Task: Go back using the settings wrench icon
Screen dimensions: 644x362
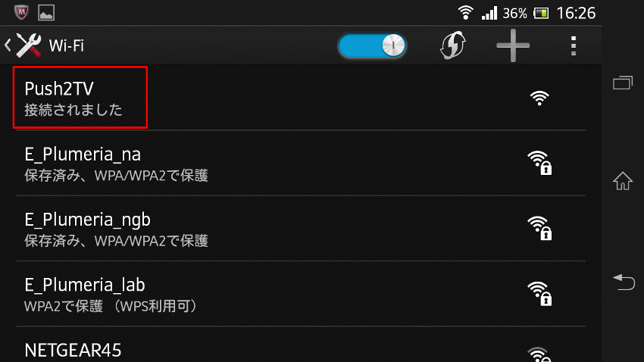Action: [x=29, y=45]
